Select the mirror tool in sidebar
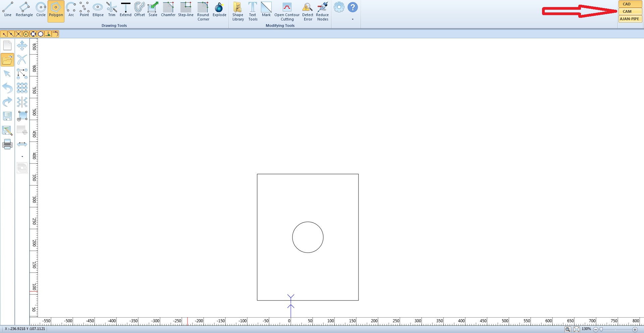 click(x=22, y=102)
